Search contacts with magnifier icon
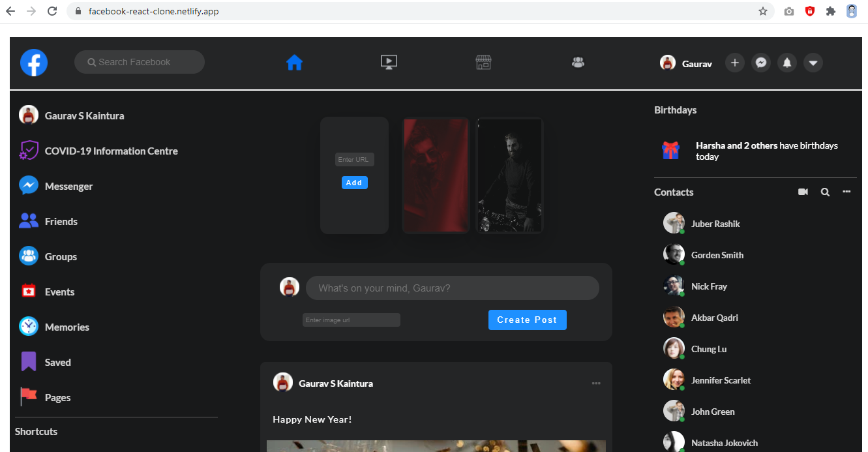Viewport: 868px width, 452px height. coord(825,192)
